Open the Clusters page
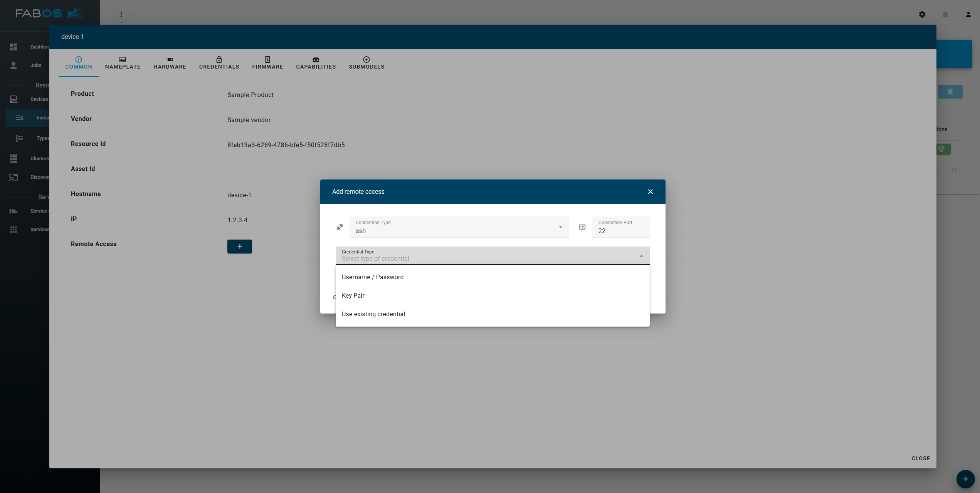980x493 pixels. (x=13, y=158)
